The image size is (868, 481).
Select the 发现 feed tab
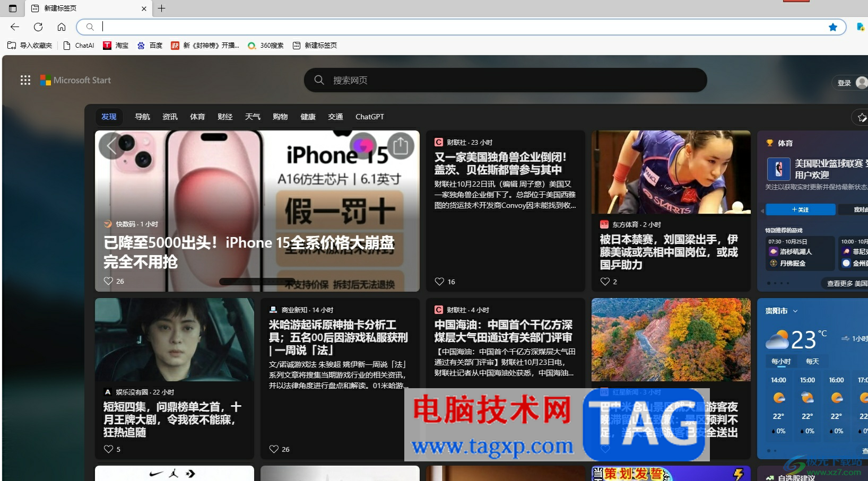point(109,117)
